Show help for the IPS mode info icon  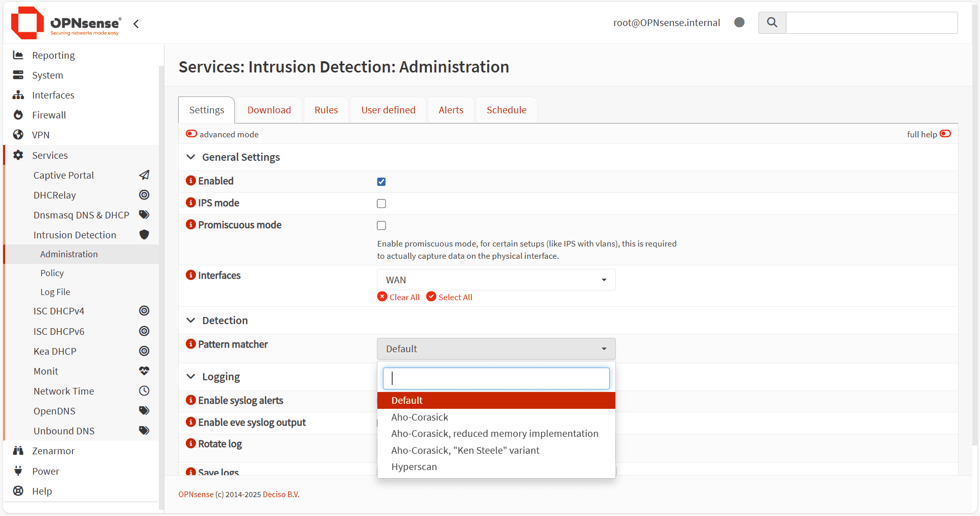pyautogui.click(x=191, y=203)
